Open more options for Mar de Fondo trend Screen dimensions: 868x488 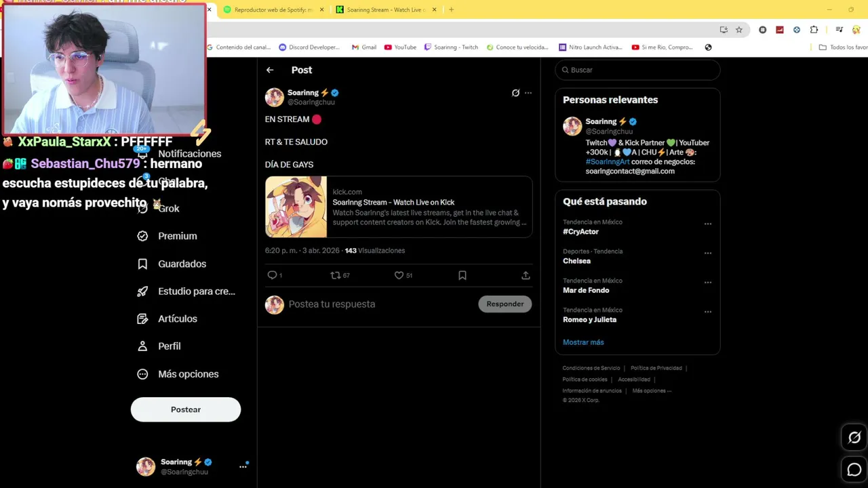click(708, 283)
